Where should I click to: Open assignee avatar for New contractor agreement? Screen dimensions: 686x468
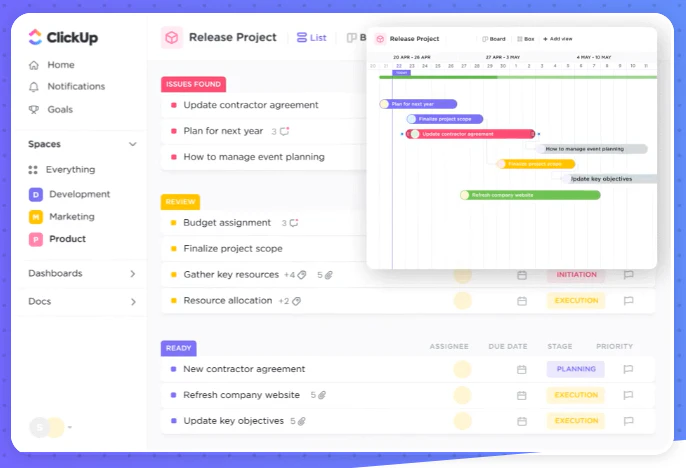(x=462, y=370)
